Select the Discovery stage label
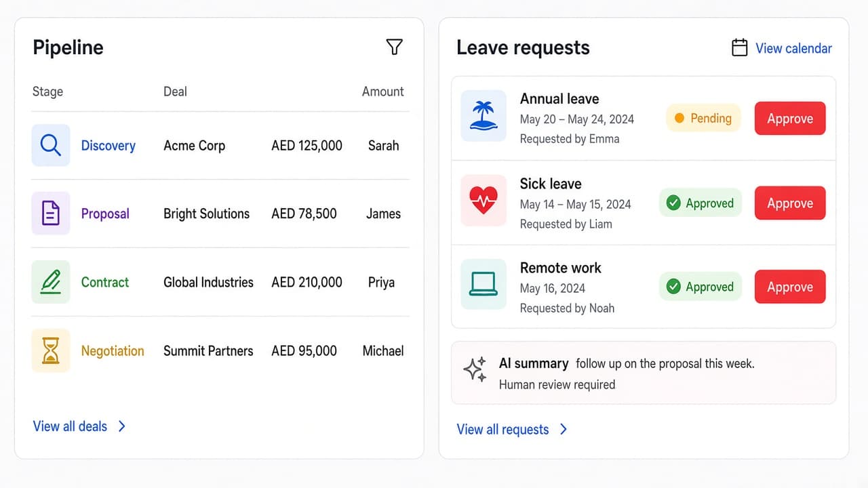The width and height of the screenshot is (868, 488). tap(108, 146)
